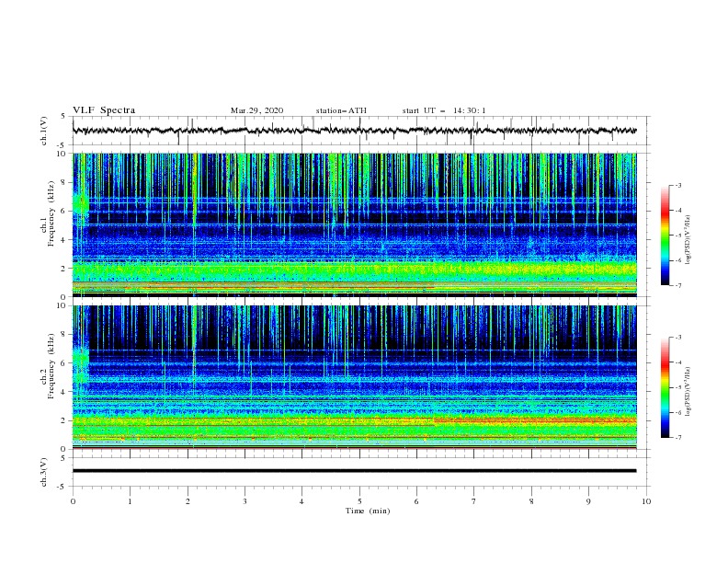Click the time axis tick label '5'

359,501
